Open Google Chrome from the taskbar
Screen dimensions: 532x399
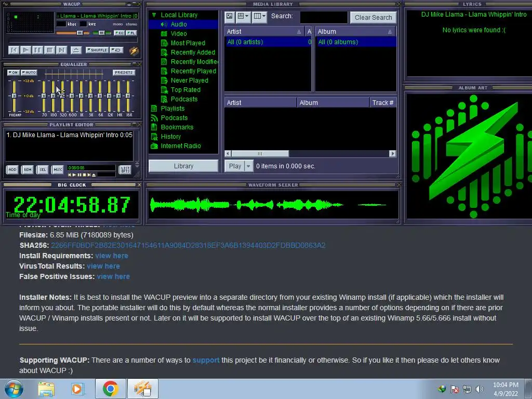pos(110,389)
